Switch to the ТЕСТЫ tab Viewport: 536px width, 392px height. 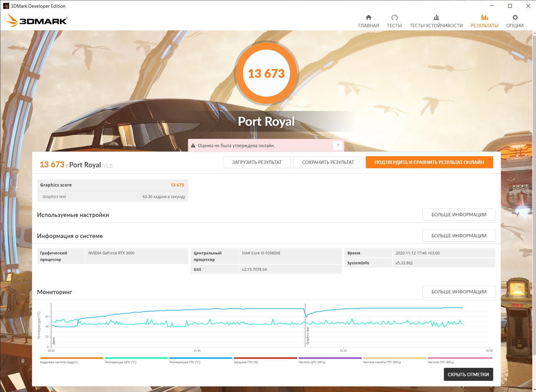(x=394, y=21)
